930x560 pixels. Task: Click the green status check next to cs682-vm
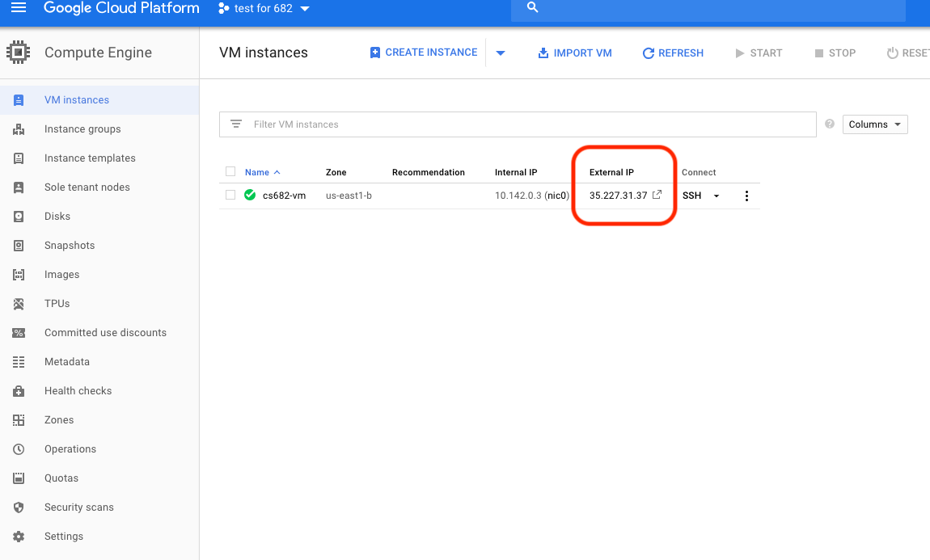click(x=250, y=195)
